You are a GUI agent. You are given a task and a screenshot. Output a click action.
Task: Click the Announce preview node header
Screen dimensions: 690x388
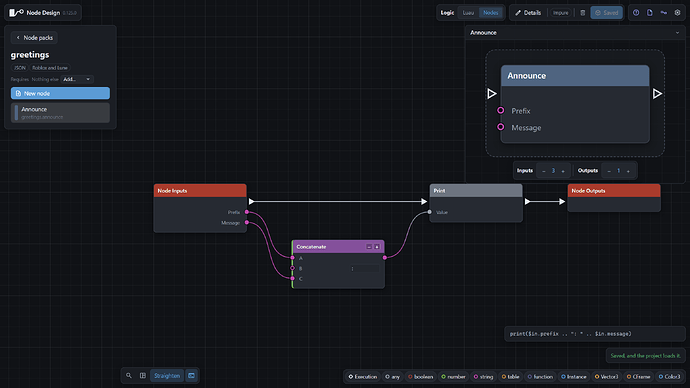click(x=575, y=76)
